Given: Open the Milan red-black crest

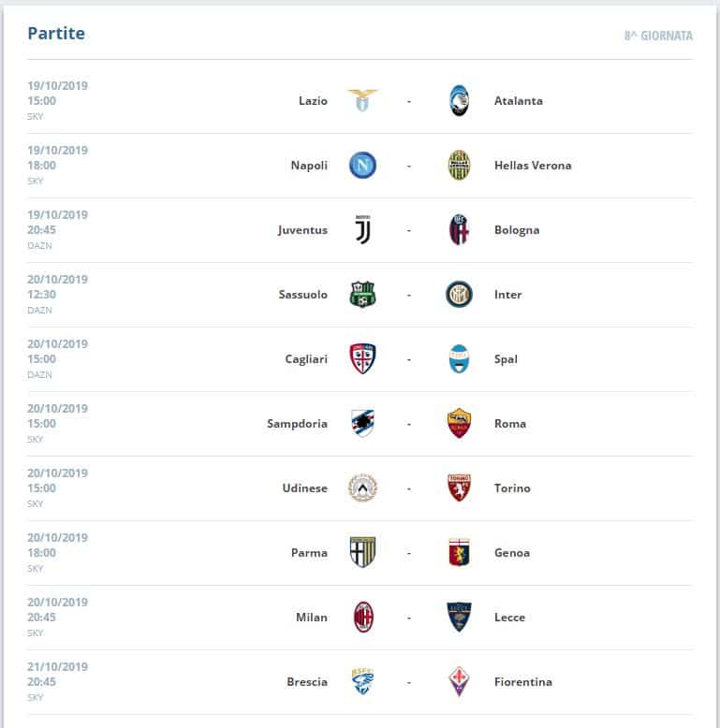Looking at the screenshot, I should (x=363, y=617).
